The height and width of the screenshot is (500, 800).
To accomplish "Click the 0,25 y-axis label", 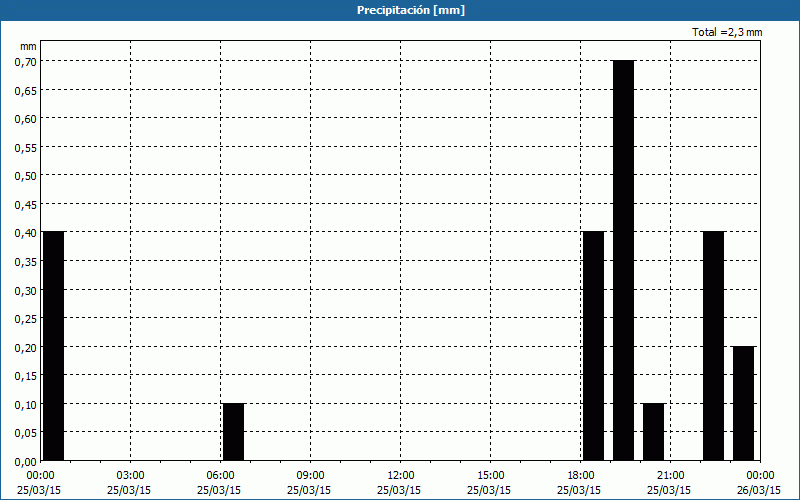I will click(26, 319).
